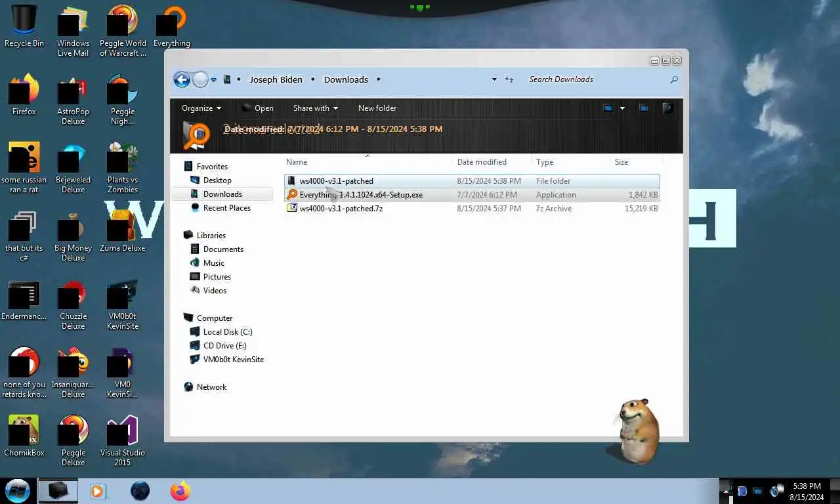Open the Share with menu
The width and height of the screenshot is (840, 504).
tap(316, 108)
